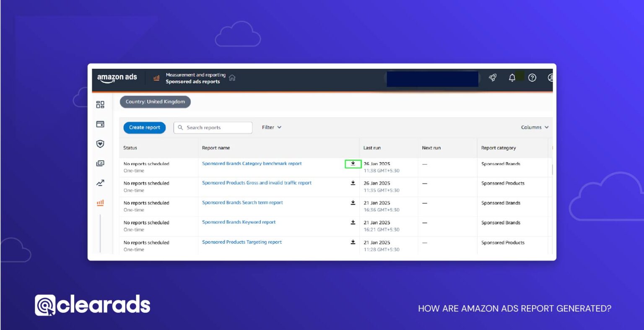Click the Country: United Kingdom selector
This screenshot has height=330, width=644.
coord(155,102)
